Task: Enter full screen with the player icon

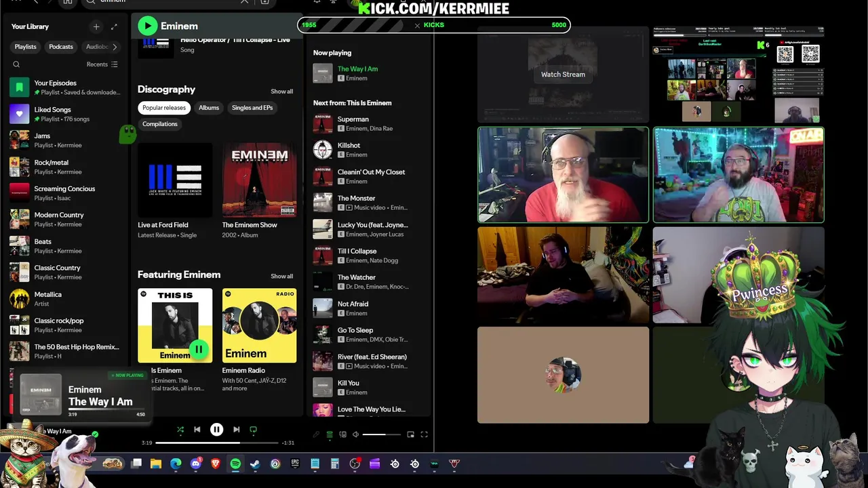Action: [424, 434]
